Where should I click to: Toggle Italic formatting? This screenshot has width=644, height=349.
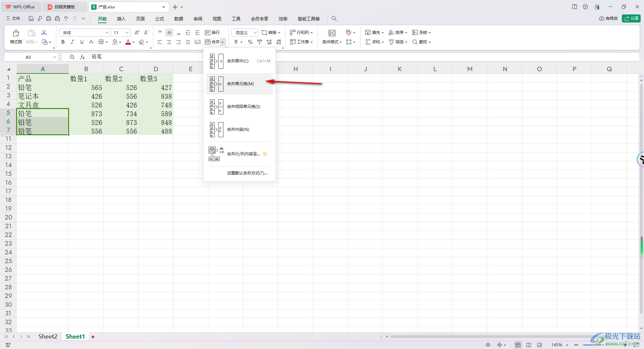pyautogui.click(x=72, y=42)
